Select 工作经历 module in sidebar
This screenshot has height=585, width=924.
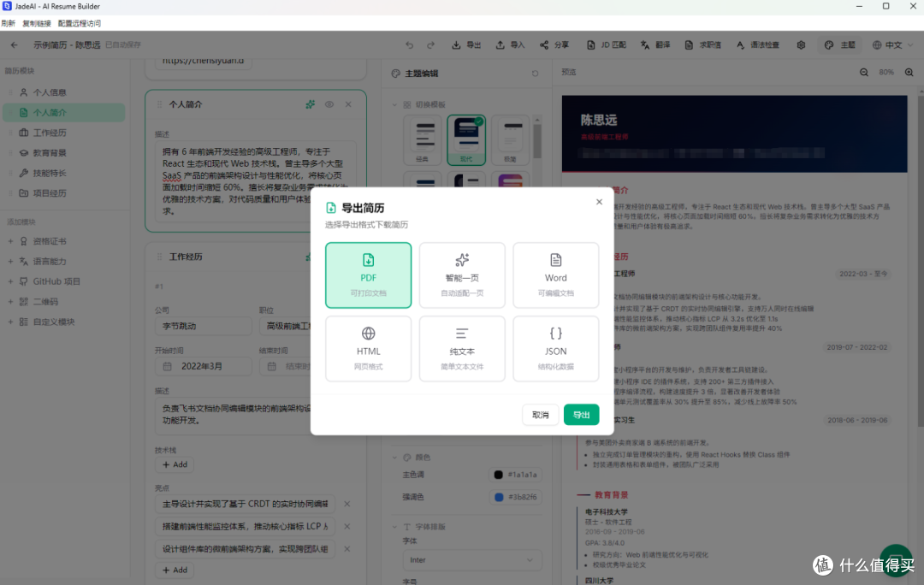pos(63,133)
